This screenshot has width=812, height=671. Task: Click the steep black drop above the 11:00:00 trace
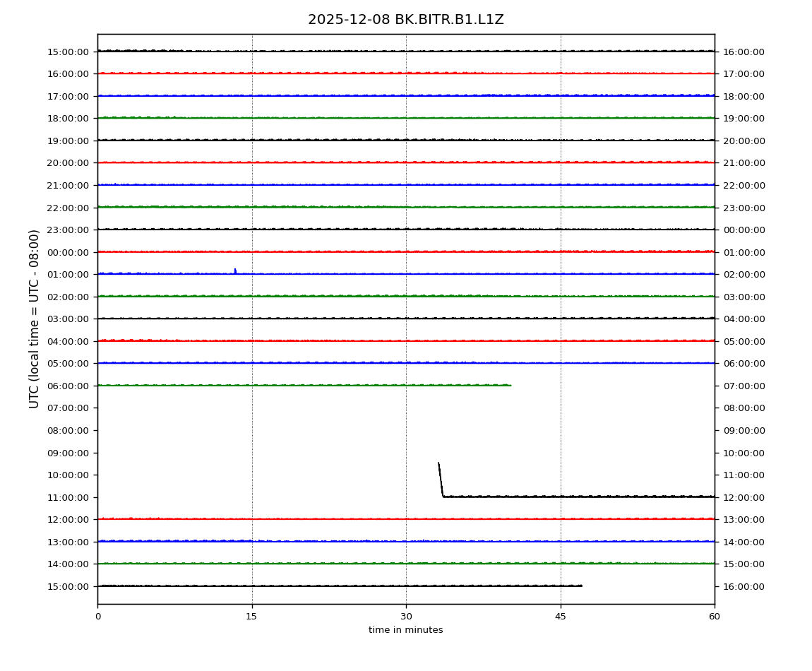[441, 480]
